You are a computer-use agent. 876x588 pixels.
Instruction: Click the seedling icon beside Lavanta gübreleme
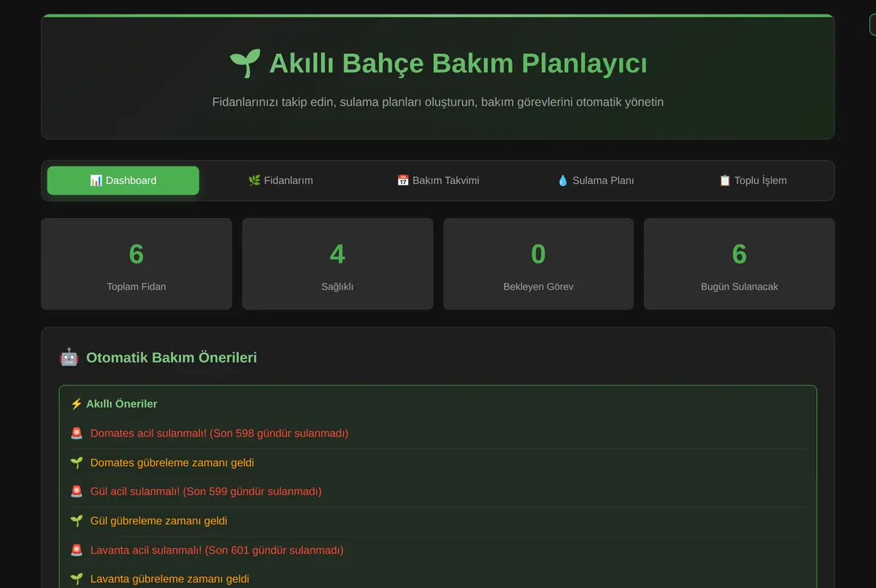click(77, 579)
